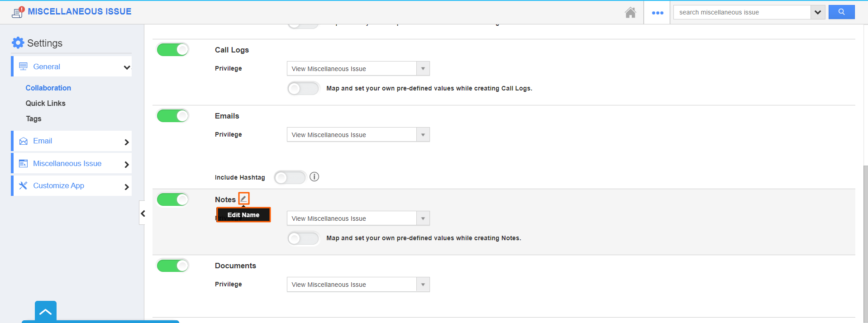Collapse the General section chevron
This screenshot has width=868, height=323.
point(127,67)
